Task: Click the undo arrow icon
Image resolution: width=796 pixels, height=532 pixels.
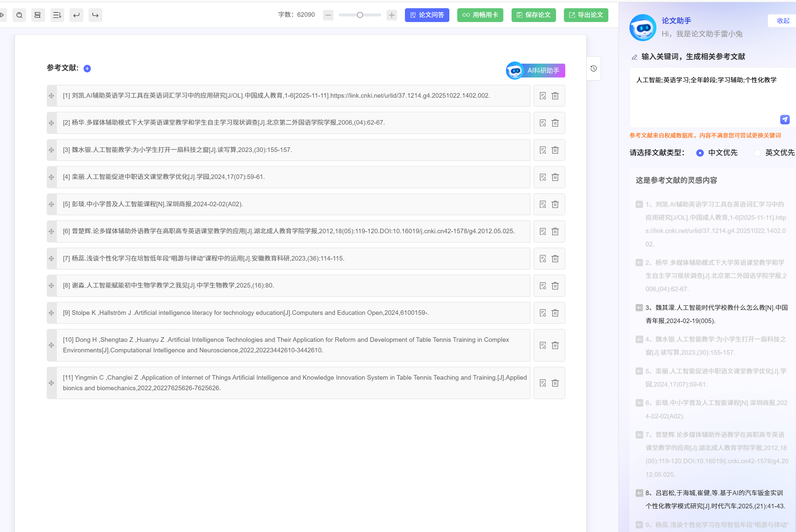Action: click(x=76, y=15)
